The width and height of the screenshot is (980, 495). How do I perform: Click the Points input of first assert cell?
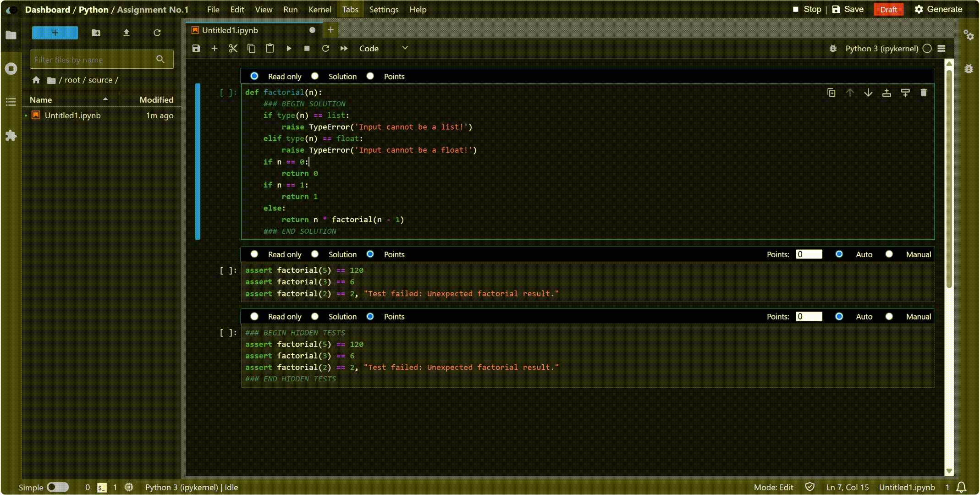tap(809, 254)
